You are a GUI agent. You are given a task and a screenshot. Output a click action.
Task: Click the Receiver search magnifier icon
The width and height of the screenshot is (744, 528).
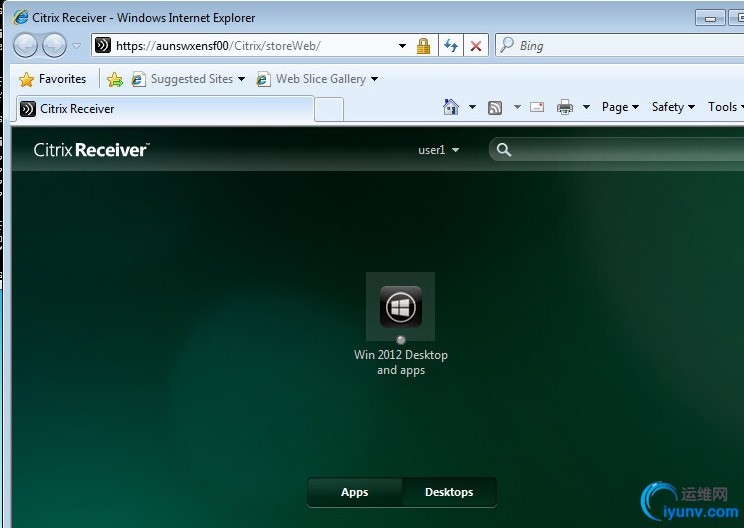click(x=504, y=150)
